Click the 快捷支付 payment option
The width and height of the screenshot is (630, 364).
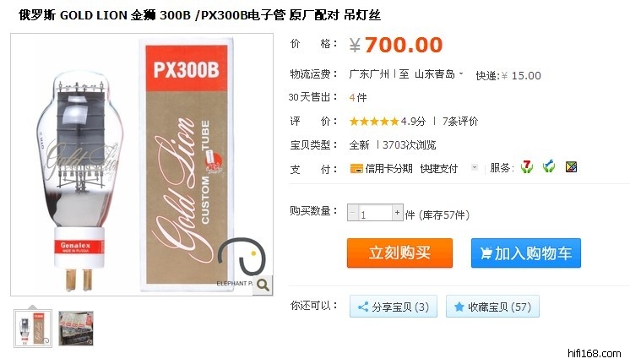(439, 169)
